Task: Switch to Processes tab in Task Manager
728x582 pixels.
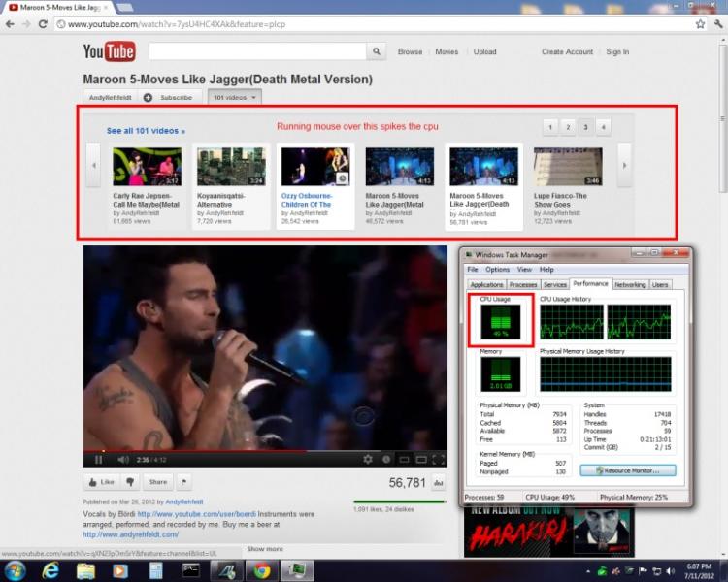Action: pyautogui.click(x=523, y=284)
